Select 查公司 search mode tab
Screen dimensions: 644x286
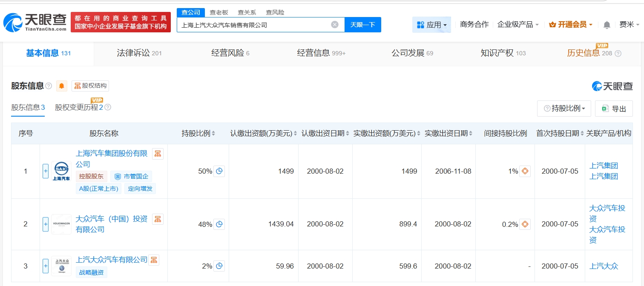click(191, 12)
